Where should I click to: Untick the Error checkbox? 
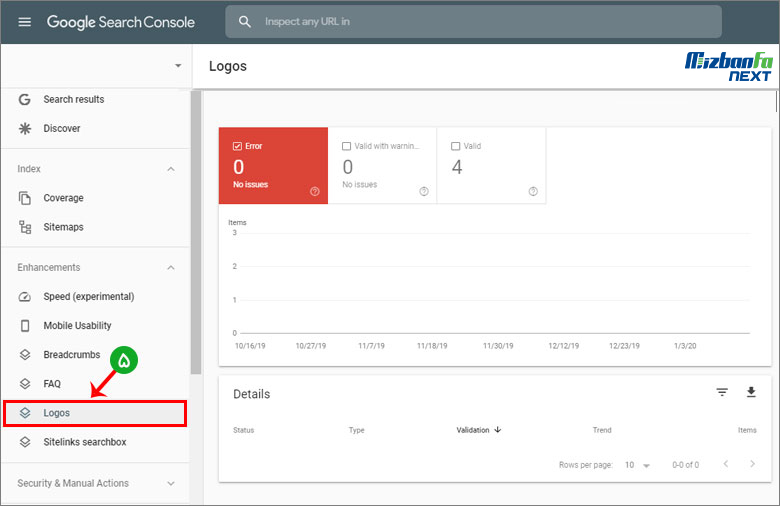237,146
